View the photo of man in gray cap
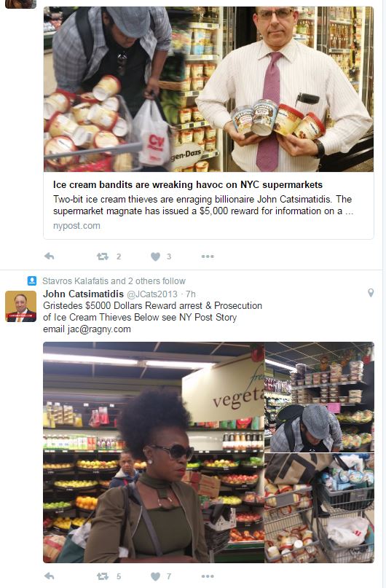This screenshot has width=386, height=588. [319, 397]
